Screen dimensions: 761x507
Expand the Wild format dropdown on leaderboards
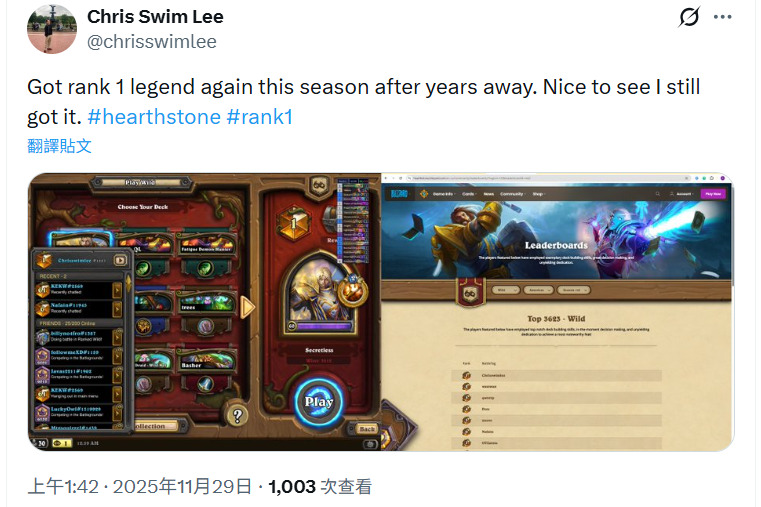click(x=506, y=290)
